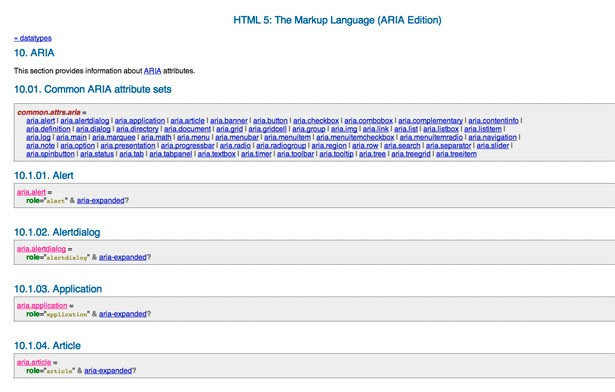Click the aria.tab link

pyautogui.click(x=131, y=154)
